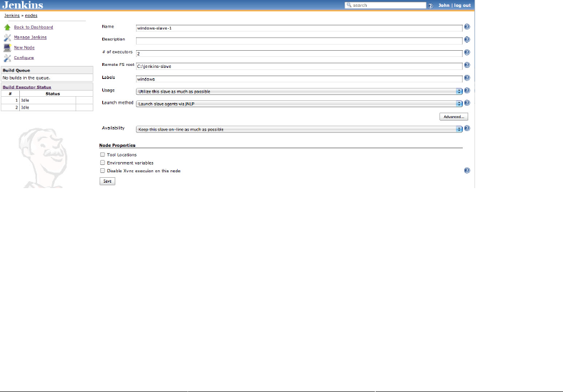Click the # of executors field
The height and width of the screenshot is (392, 563).
(x=299, y=54)
